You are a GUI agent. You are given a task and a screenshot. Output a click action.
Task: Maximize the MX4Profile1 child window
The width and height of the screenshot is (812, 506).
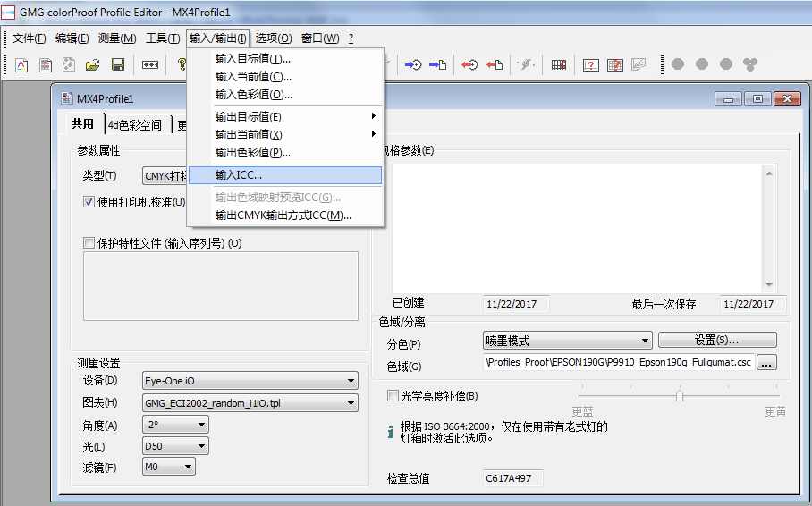[x=757, y=98]
